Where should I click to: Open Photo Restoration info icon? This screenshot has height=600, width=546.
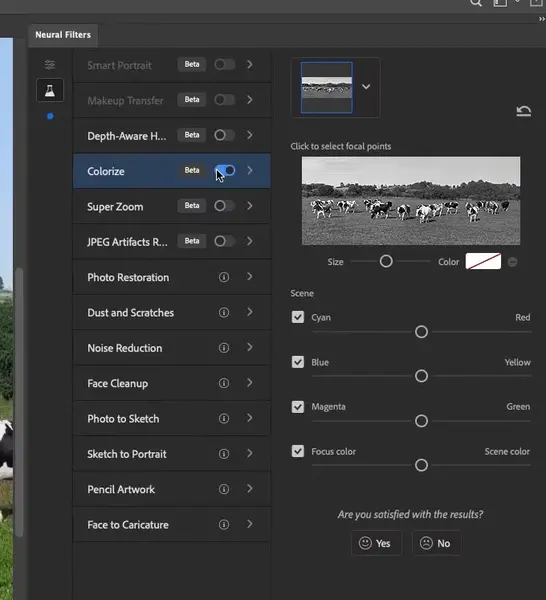(x=224, y=277)
